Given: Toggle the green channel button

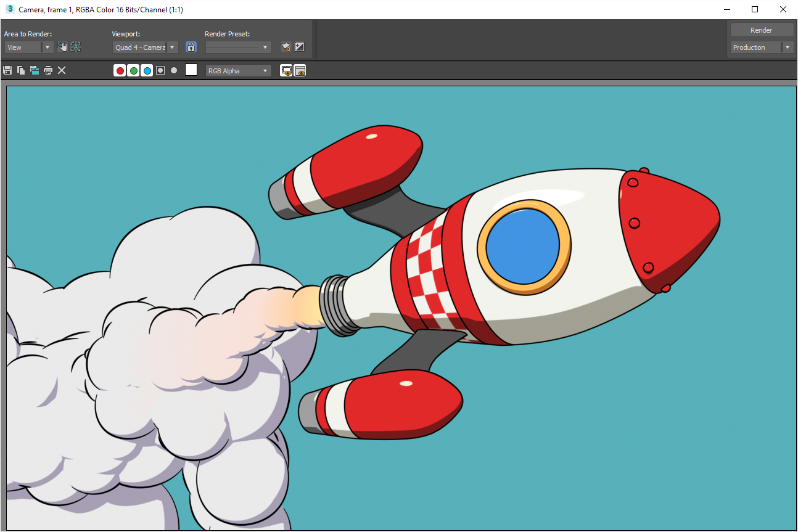Looking at the screenshot, I should coord(134,70).
